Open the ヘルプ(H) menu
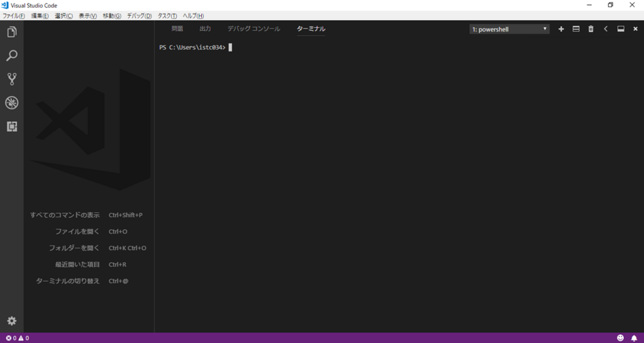644x343 pixels. click(193, 16)
